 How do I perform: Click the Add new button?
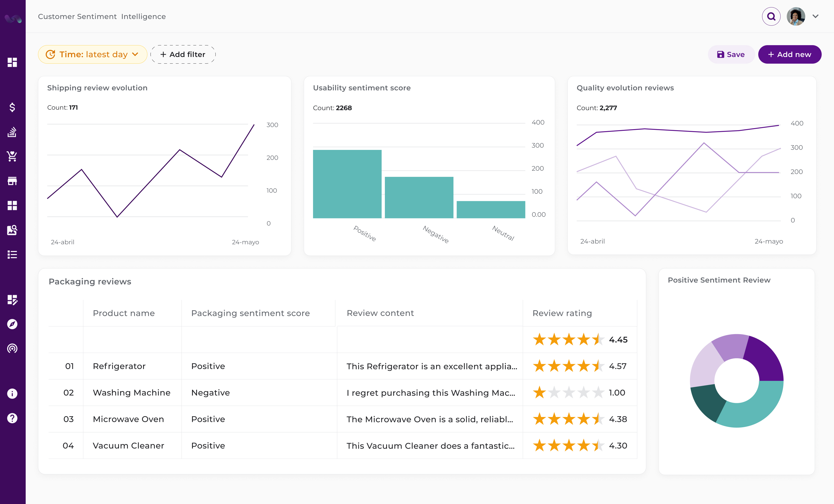790,54
